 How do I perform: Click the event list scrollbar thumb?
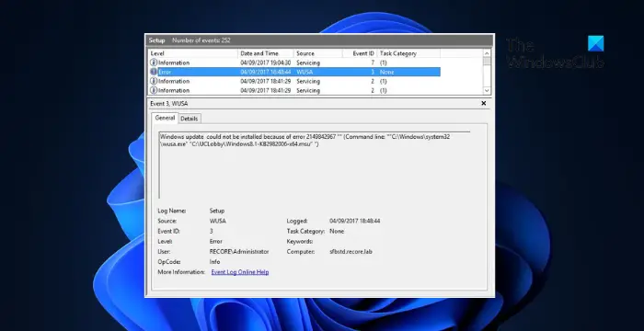[x=487, y=62]
